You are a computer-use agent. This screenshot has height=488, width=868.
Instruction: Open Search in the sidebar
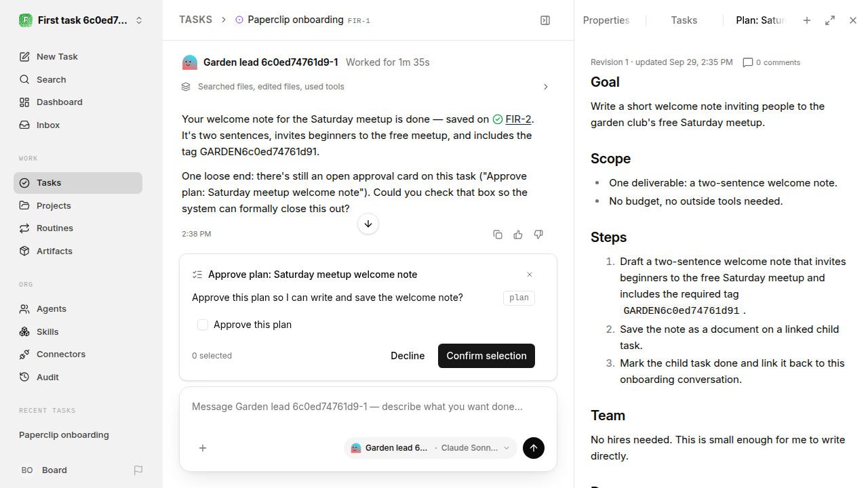point(78,79)
